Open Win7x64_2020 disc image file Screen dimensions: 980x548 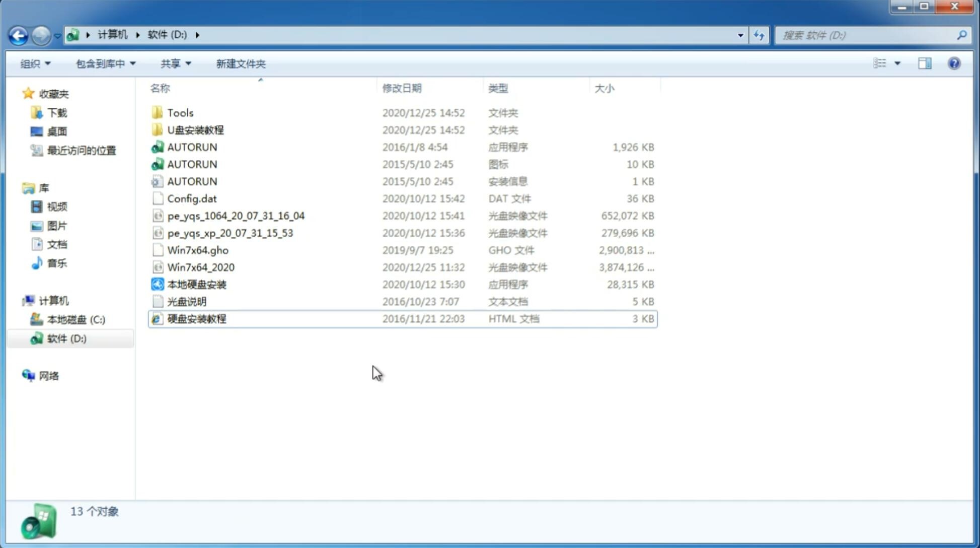tap(200, 267)
